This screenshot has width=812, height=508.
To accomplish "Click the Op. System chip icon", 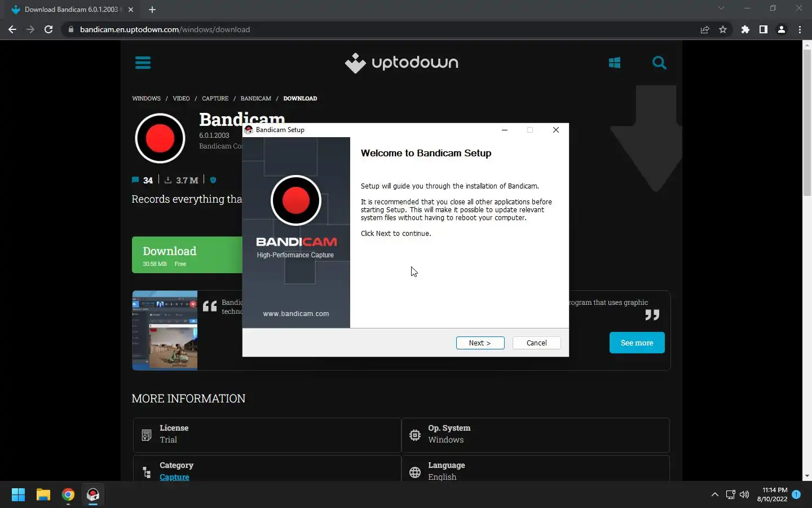I will [x=415, y=435].
